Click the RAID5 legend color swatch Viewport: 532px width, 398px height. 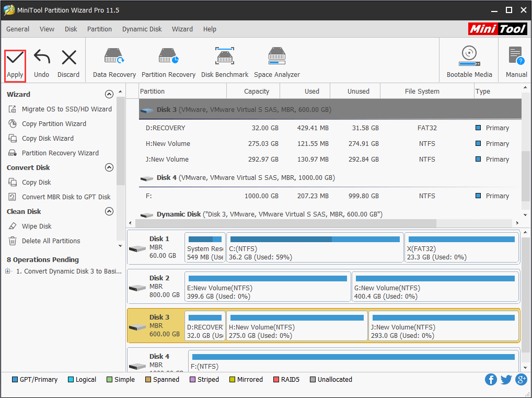[276, 379]
